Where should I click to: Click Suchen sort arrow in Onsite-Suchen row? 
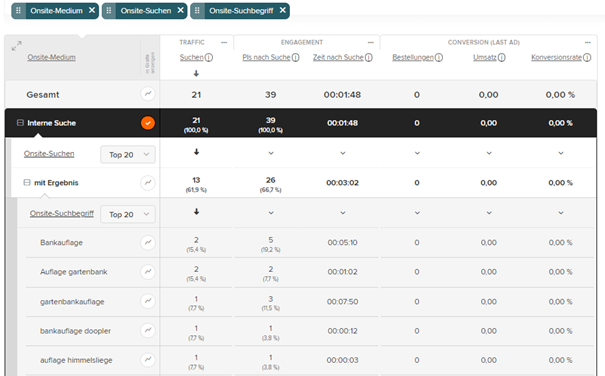tap(196, 152)
